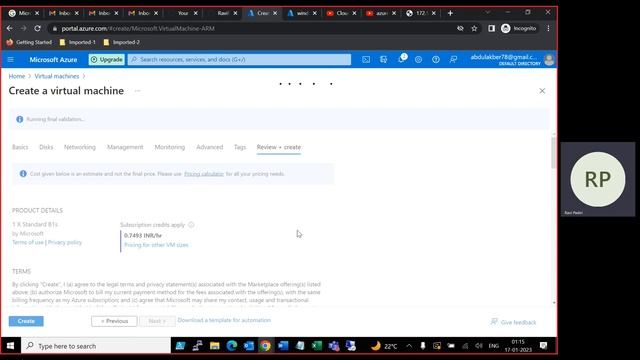Open the Chrome side panel icon
Image resolution: width=640 pixels, height=360 pixels.
point(491,28)
